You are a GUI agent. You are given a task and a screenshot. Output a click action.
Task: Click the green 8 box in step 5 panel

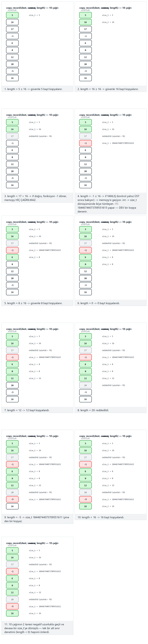click(x=12, y=257)
